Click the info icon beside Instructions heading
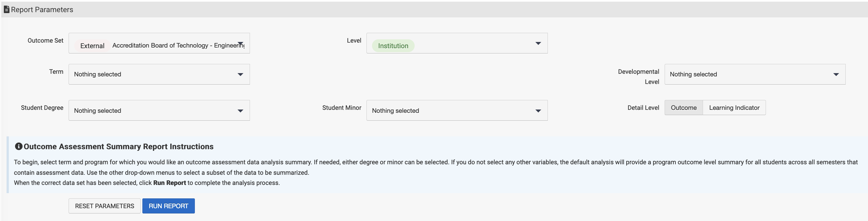The height and width of the screenshot is (221, 868). coord(18,146)
